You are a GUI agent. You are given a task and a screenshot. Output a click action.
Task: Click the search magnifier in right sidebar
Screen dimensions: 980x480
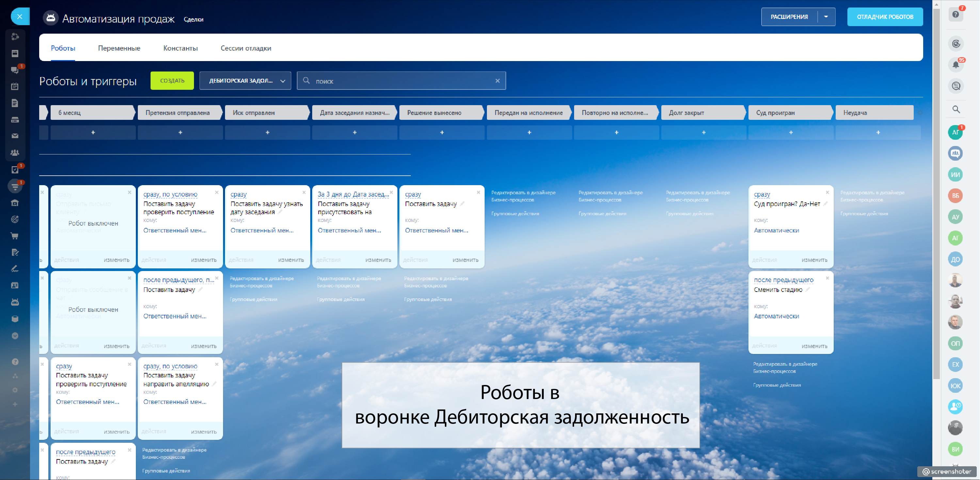point(956,110)
